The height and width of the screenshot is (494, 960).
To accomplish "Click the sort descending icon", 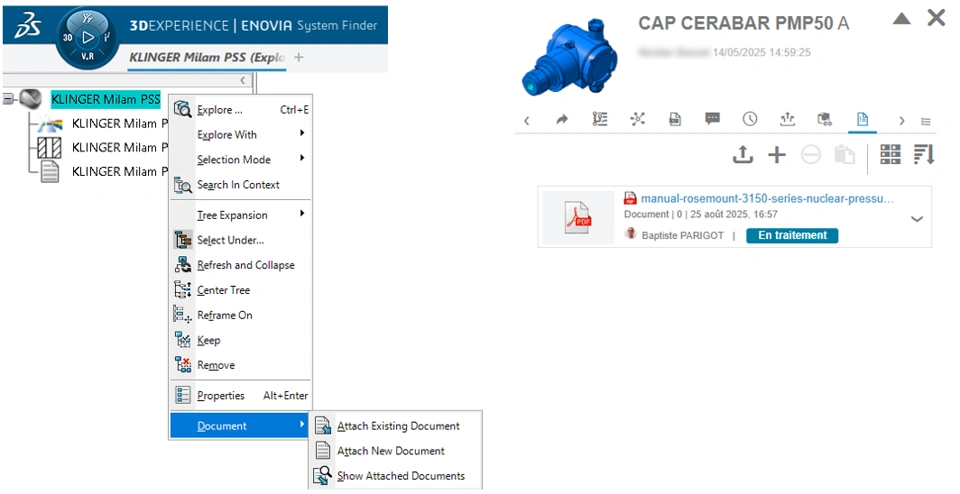I will [924, 154].
